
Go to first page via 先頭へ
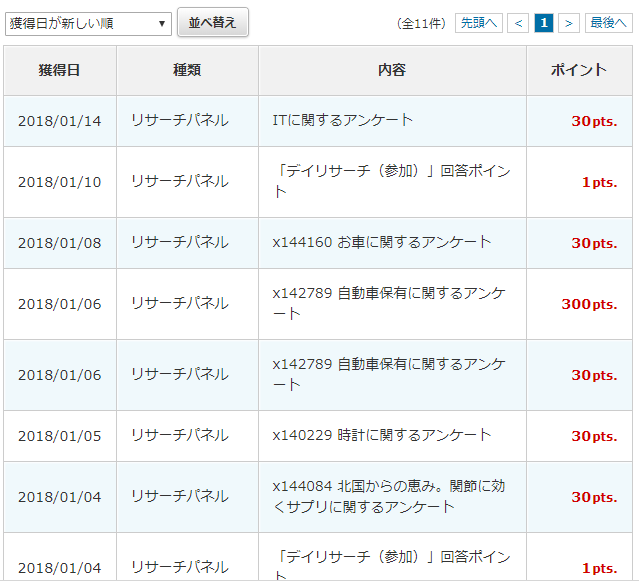click(478, 23)
